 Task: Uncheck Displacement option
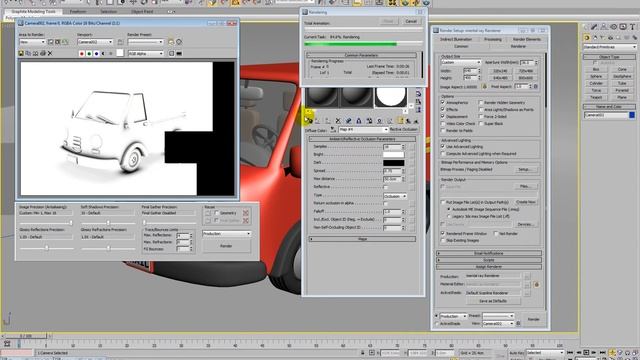[443, 116]
